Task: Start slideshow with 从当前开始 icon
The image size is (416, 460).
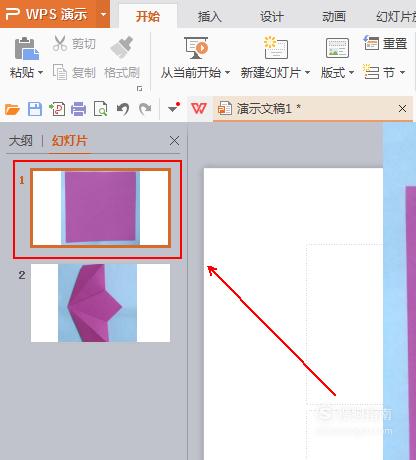Action: pyautogui.click(x=196, y=48)
